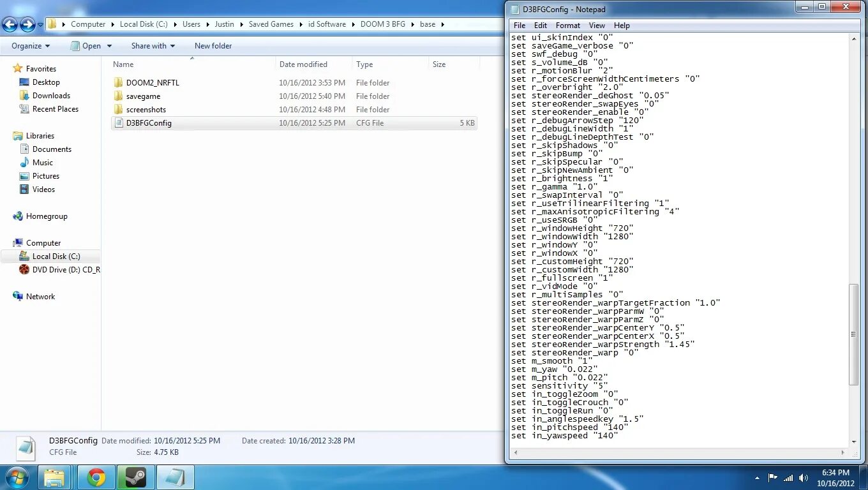Viewport: 868px width, 490px height.
Task: Show hidden tray icons arrow
Action: pyautogui.click(x=757, y=478)
